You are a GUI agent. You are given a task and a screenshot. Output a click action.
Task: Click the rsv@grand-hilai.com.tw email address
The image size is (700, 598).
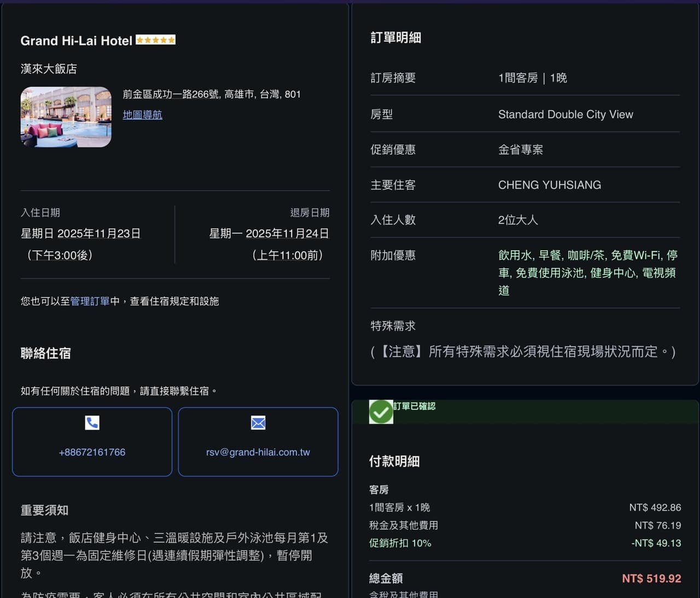point(258,452)
